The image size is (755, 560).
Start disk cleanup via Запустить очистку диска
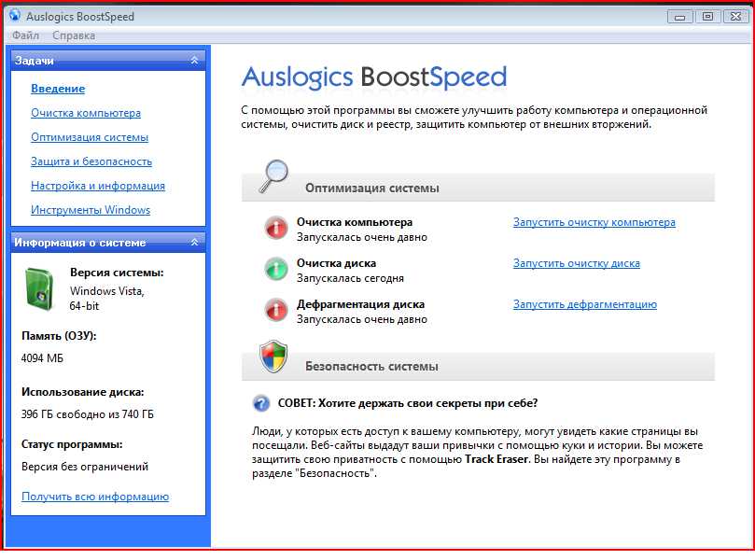pos(577,263)
